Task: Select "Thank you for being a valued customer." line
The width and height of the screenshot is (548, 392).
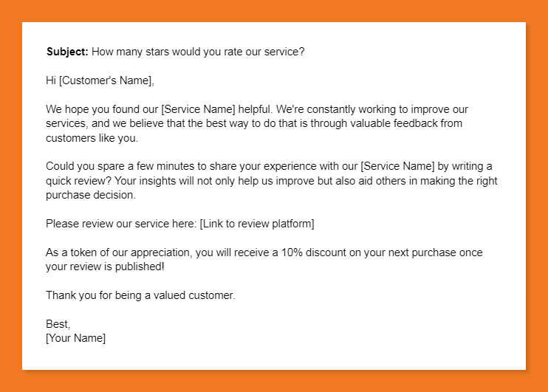Action: click(x=140, y=295)
